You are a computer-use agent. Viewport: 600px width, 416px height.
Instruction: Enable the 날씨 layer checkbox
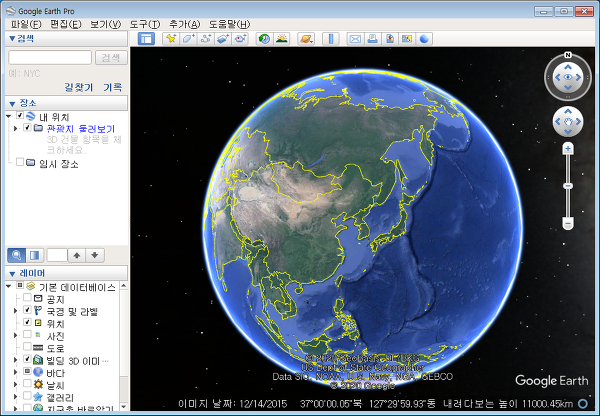27,383
